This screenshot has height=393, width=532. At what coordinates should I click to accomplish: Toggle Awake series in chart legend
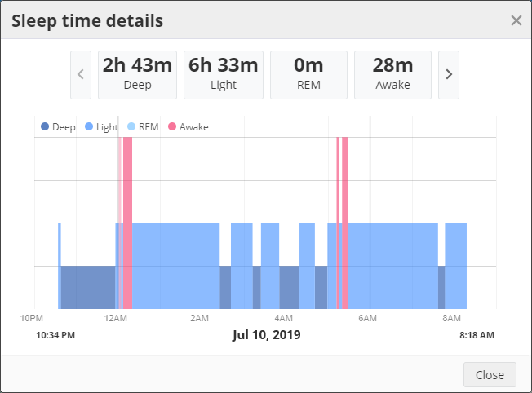(x=188, y=127)
